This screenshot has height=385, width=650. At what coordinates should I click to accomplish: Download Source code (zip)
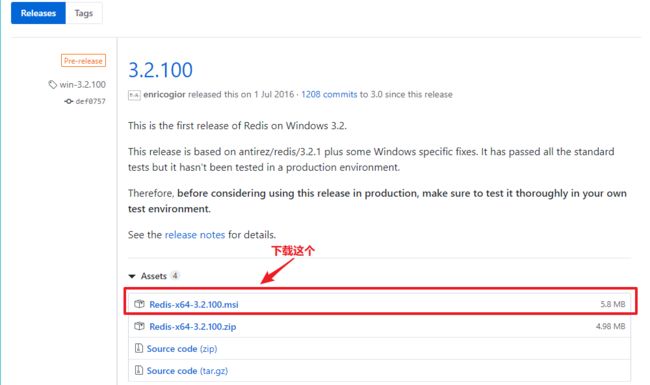[x=182, y=349]
